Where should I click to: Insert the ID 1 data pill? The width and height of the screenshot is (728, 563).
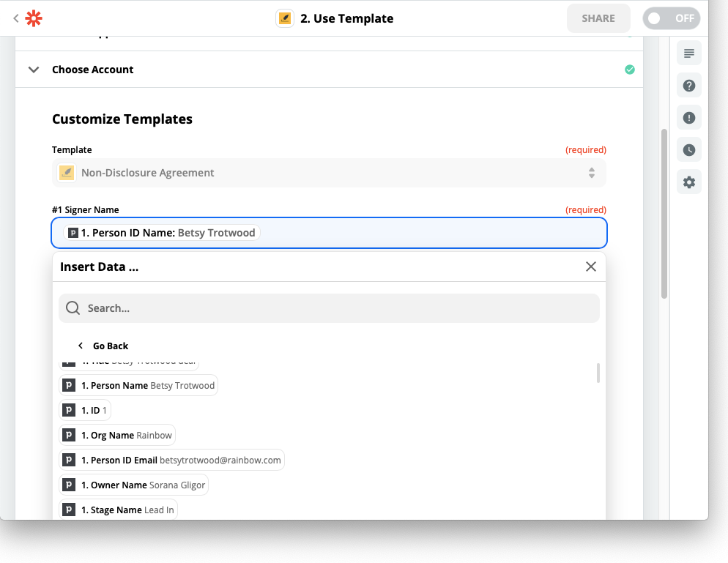point(85,410)
